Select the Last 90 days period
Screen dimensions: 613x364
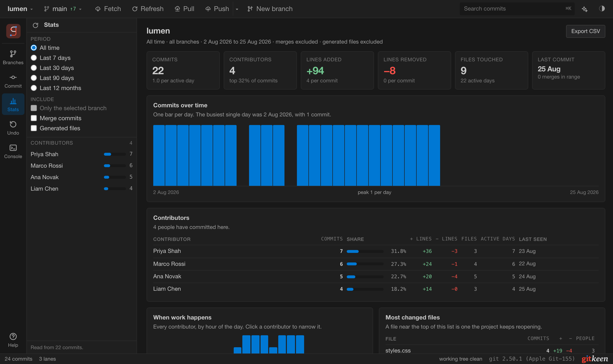point(52,78)
